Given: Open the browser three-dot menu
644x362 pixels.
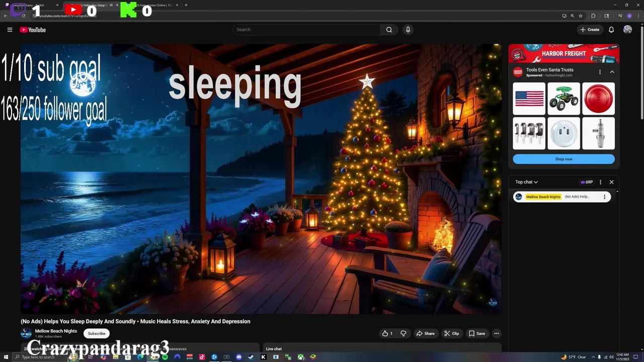Looking at the screenshot, I should click(638, 16).
